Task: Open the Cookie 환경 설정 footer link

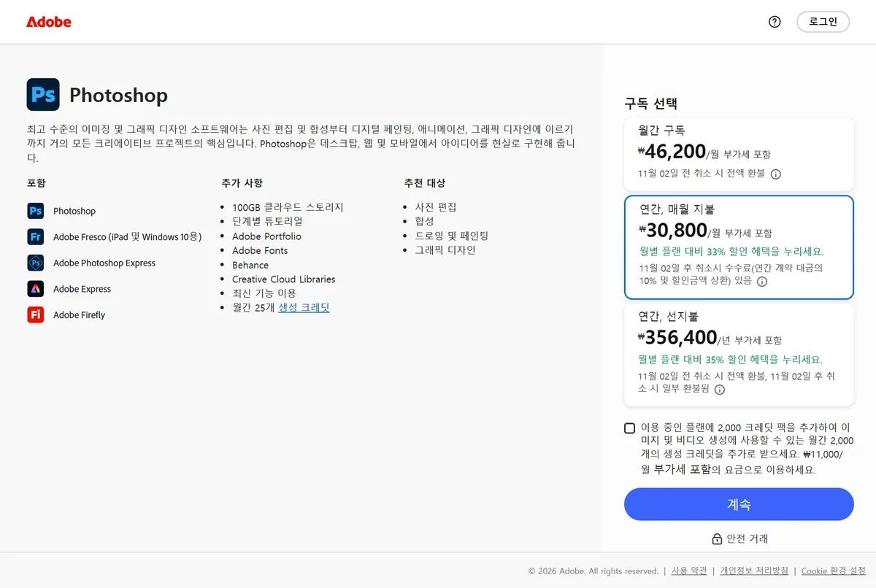Action: 834,571
